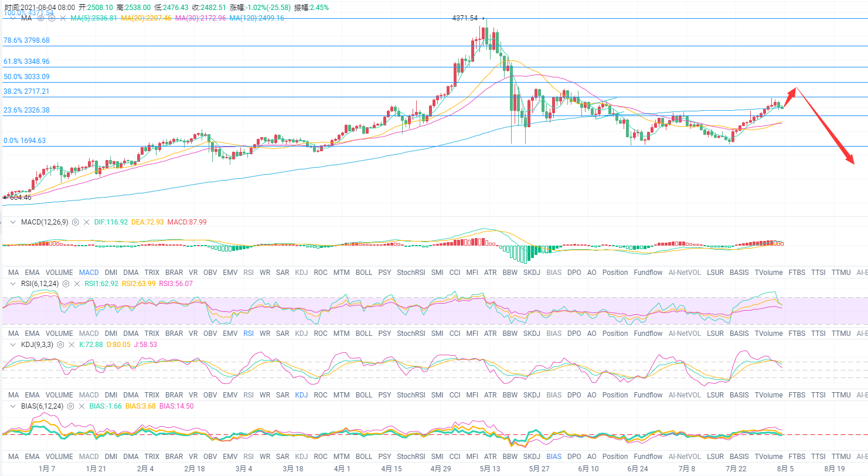Open MA indicator settings gear

pos(52,18)
